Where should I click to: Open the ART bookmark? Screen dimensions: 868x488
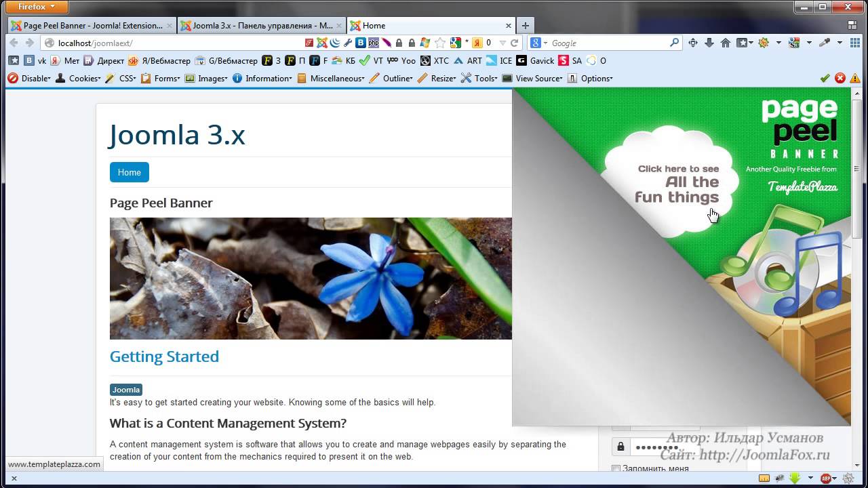click(x=468, y=60)
